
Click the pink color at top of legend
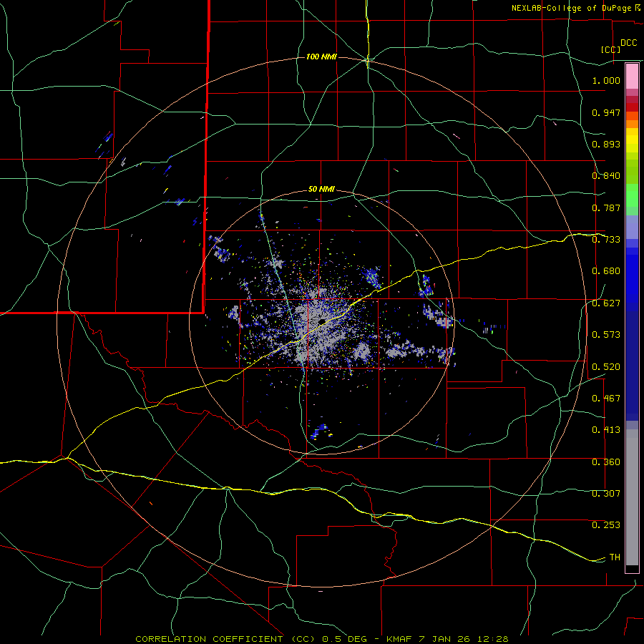coord(632,77)
